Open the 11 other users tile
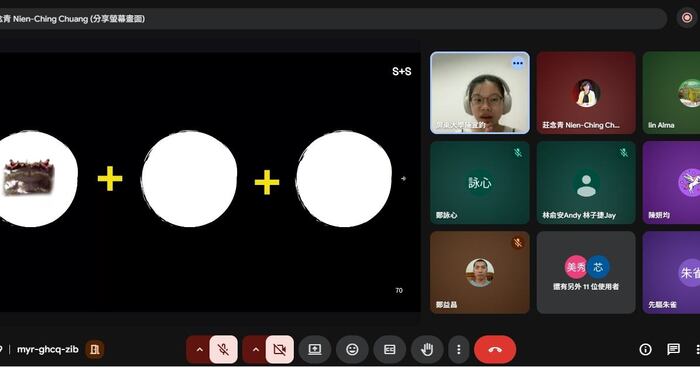The image size is (700, 367). [x=586, y=272]
